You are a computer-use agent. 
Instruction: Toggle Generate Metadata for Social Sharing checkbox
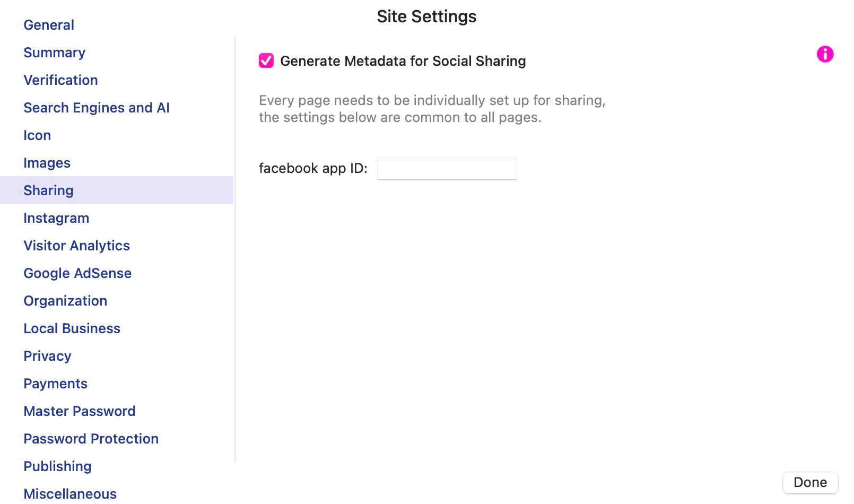coord(266,61)
